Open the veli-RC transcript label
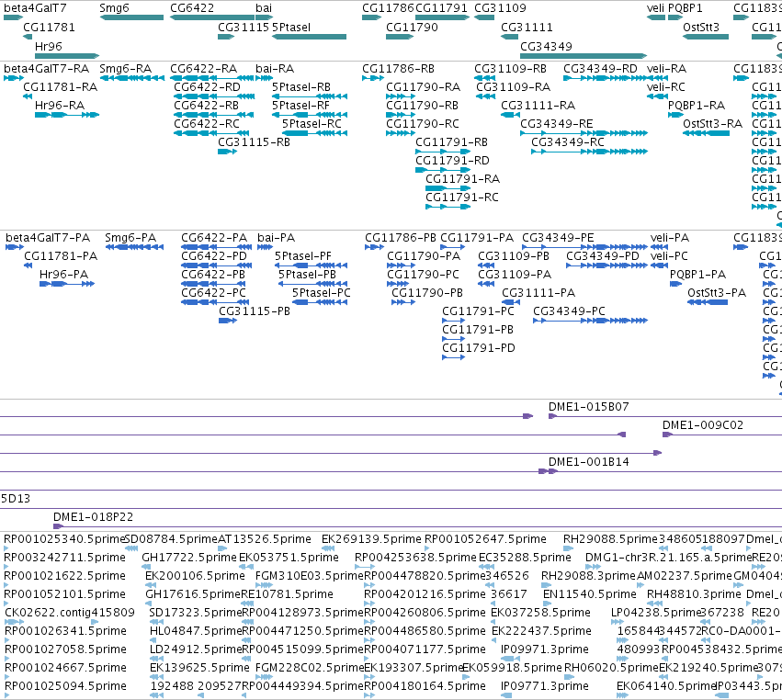 point(666,86)
